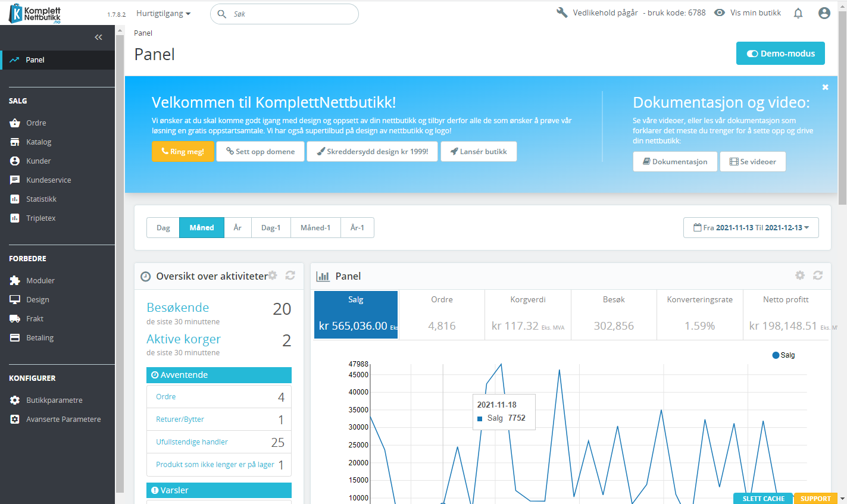Click the Se videoer button
Screen dimensions: 847x504
pos(753,162)
